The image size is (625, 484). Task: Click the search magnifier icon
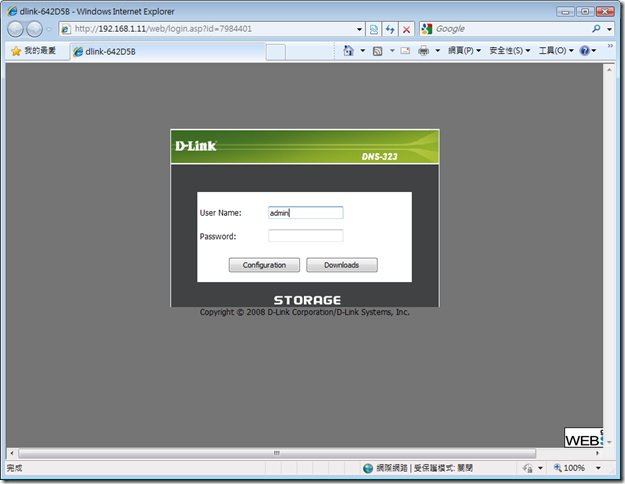596,29
